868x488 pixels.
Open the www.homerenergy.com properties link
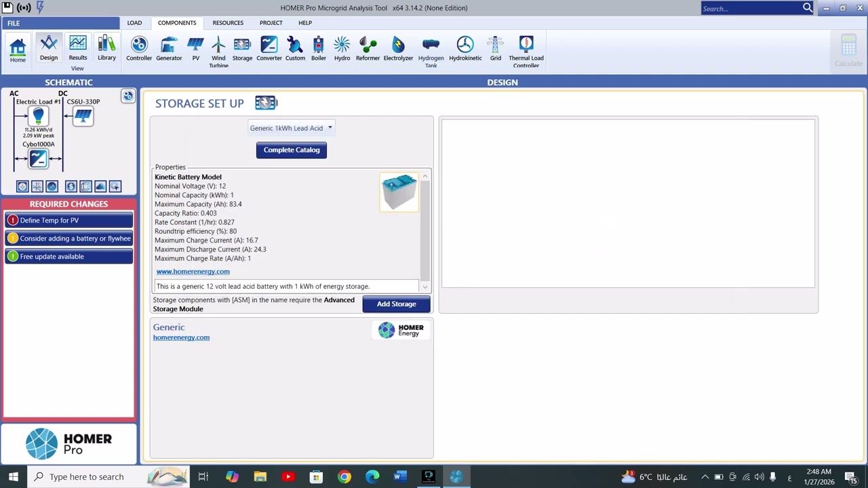(x=193, y=271)
